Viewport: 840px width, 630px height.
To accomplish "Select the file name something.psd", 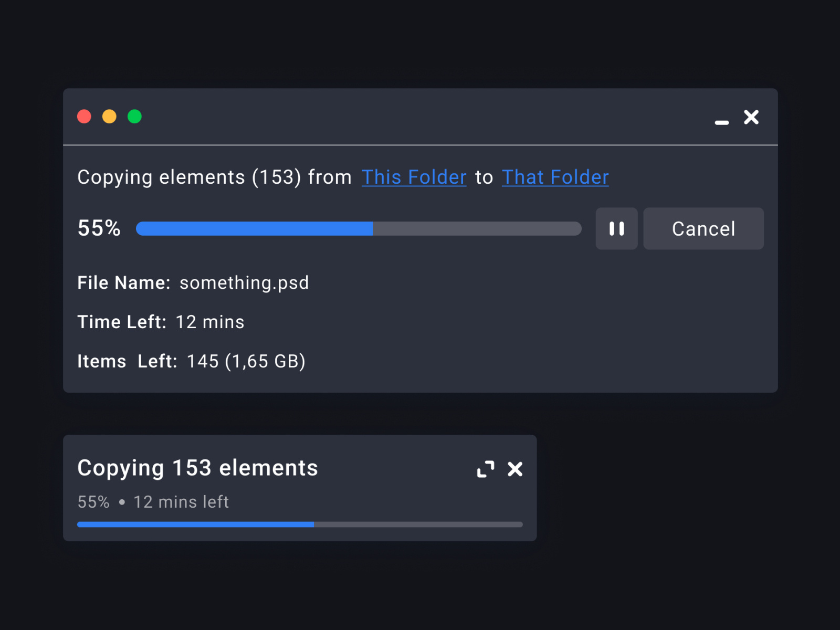I will 244,282.
